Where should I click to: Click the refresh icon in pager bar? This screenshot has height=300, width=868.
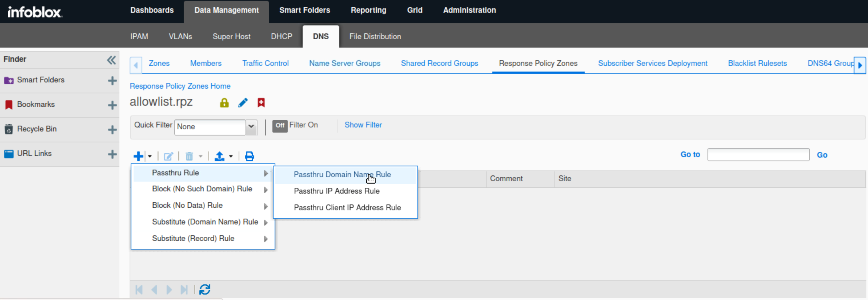coord(204,289)
